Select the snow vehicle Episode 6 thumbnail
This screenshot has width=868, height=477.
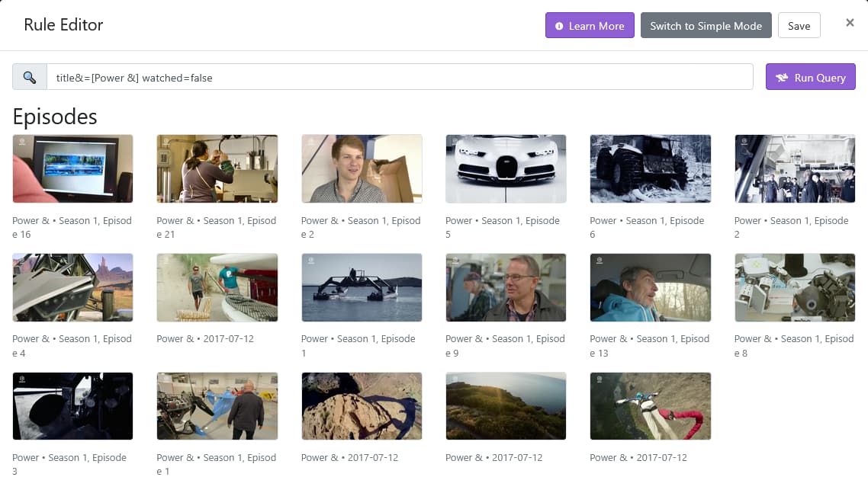(650, 168)
